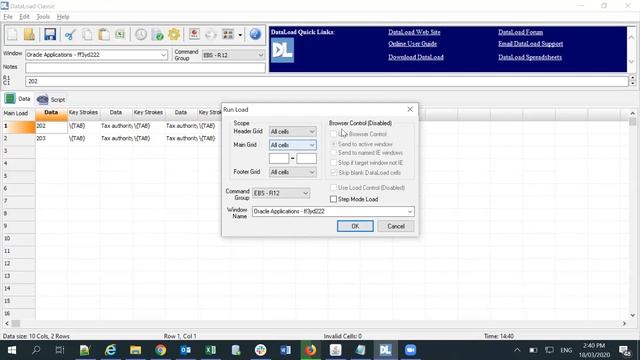Image resolution: width=640 pixels, height=360 pixels.
Task: Click the Open file folder toolbar icon
Action: 29,35
